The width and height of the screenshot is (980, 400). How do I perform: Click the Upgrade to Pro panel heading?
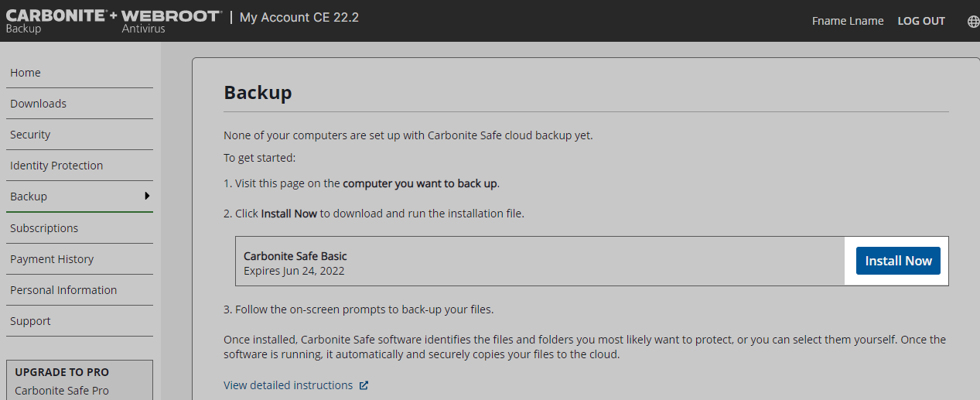(62, 372)
